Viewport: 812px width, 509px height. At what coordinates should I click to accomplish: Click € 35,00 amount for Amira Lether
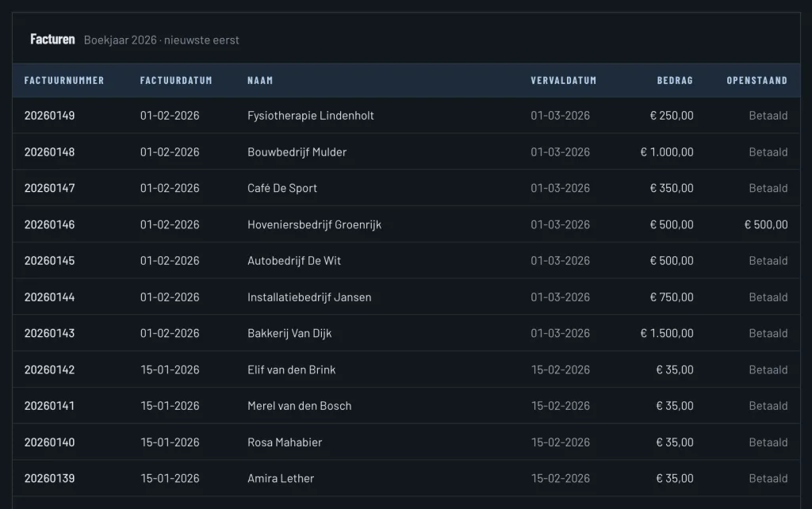[x=675, y=478]
